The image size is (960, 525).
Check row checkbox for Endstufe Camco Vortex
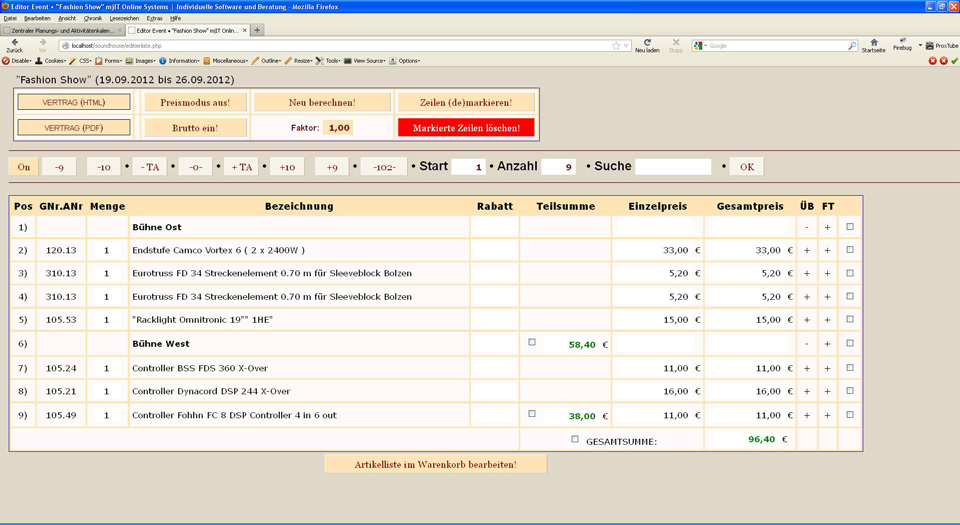coord(850,250)
